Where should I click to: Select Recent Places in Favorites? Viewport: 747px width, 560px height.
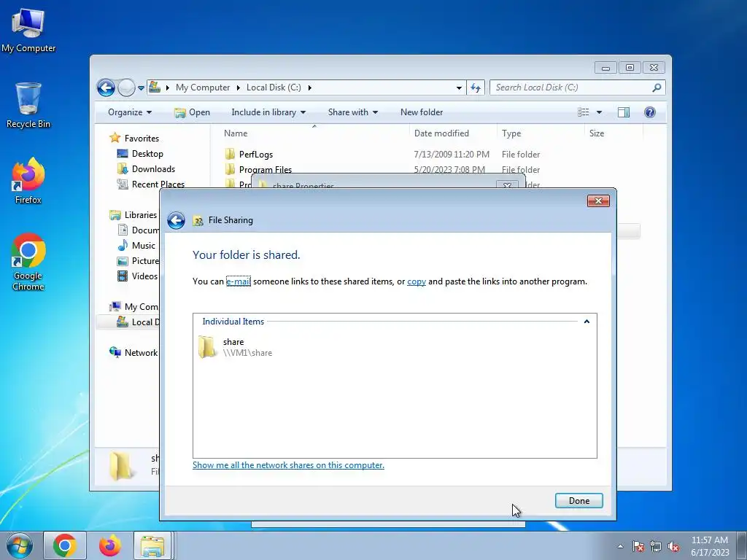[x=158, y=184]
